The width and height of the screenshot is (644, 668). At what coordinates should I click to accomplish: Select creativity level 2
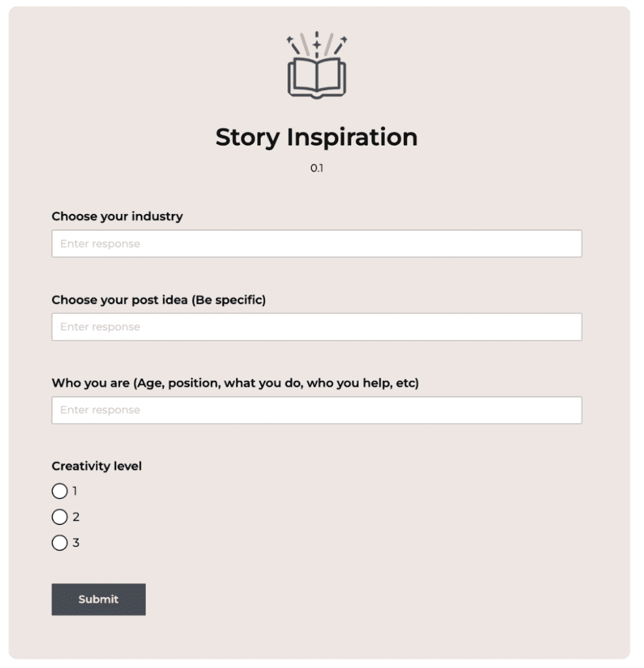coord(60,517)
